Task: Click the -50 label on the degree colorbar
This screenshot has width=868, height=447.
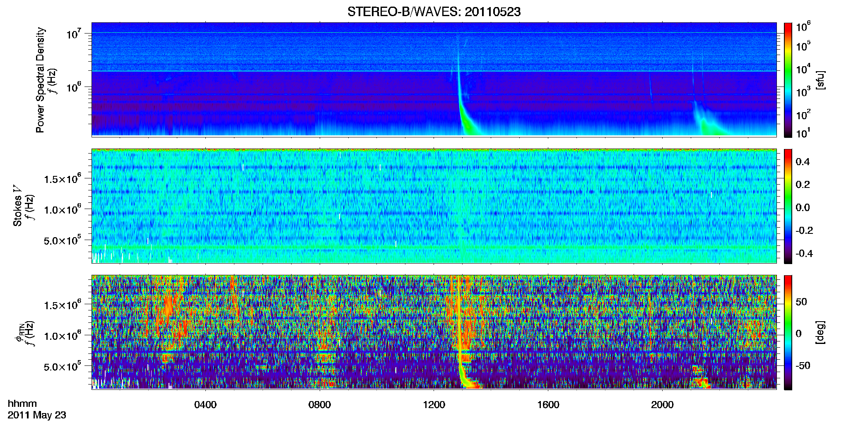Action: [x=803, y=365]
